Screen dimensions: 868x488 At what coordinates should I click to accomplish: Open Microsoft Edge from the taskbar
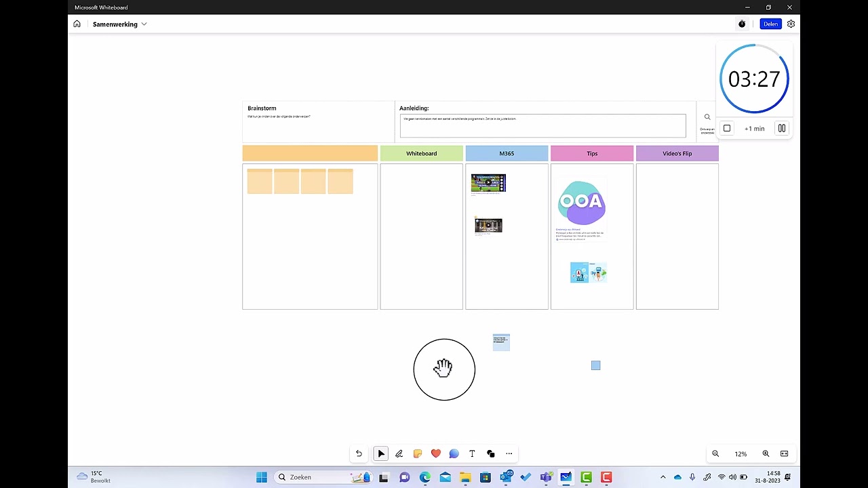point(425,477)
